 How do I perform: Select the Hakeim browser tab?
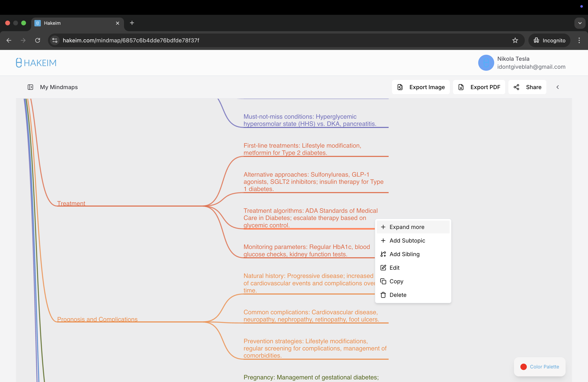coord(77,23)
